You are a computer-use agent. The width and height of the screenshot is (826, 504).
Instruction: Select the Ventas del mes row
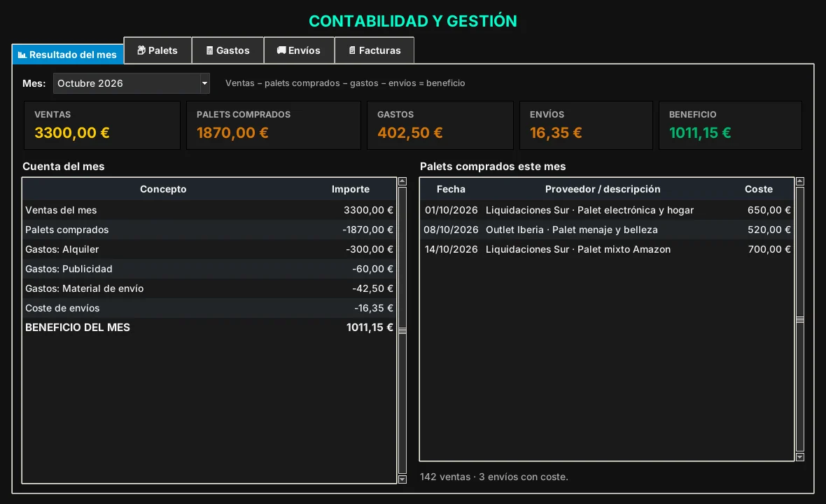(x=209, y=210)
